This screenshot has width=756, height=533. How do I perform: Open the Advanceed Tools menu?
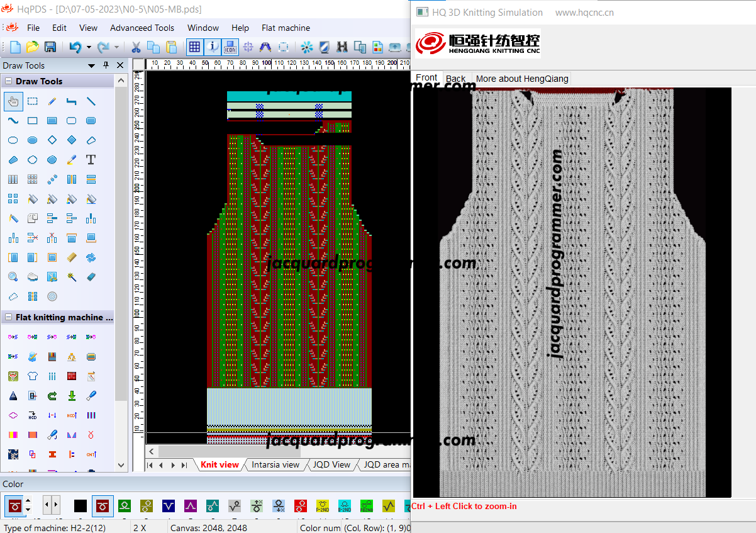click(142, 28)
